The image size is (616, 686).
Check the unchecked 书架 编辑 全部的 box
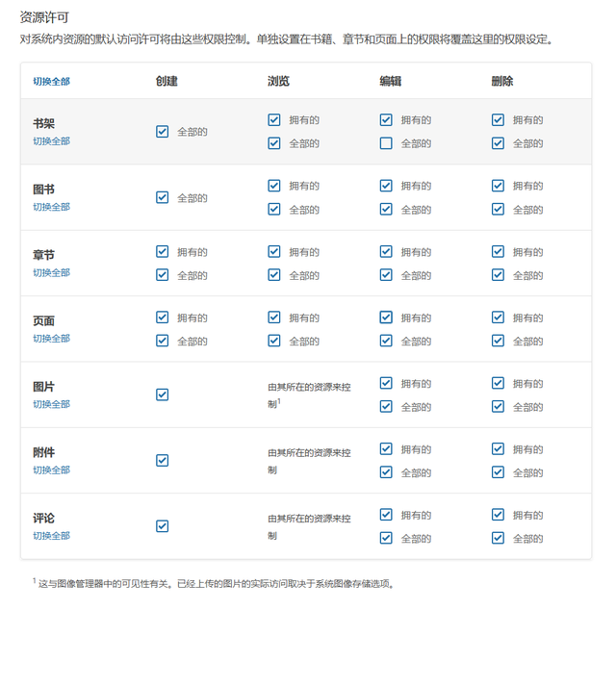tap(386, 143)
